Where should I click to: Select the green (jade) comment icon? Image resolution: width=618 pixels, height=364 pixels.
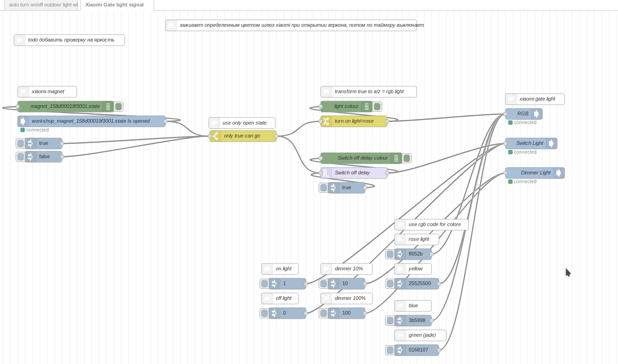click(x=400, y=335)
